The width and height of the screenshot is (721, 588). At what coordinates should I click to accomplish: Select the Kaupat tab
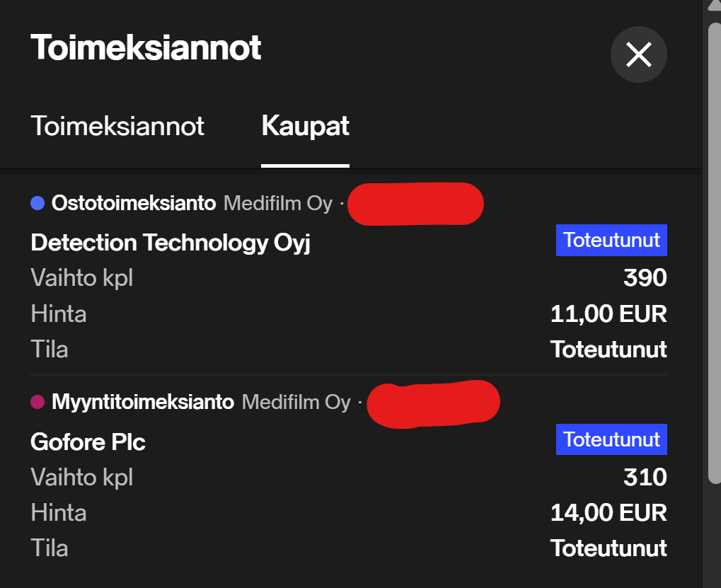pos(305,126)
